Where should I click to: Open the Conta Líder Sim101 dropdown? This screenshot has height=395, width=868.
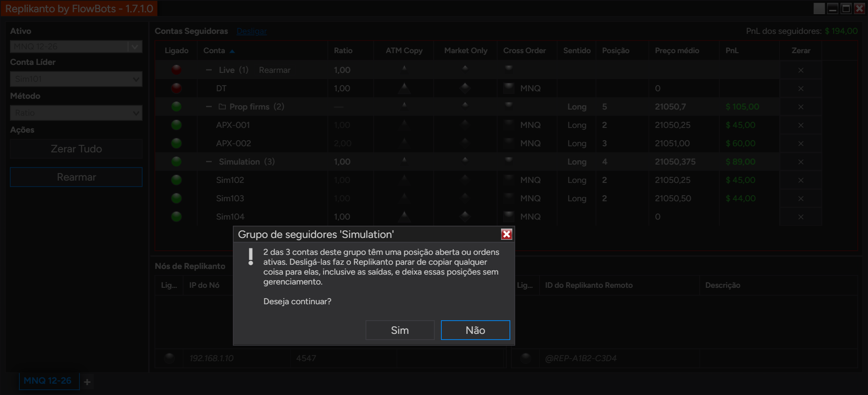(x=76, y=79)
